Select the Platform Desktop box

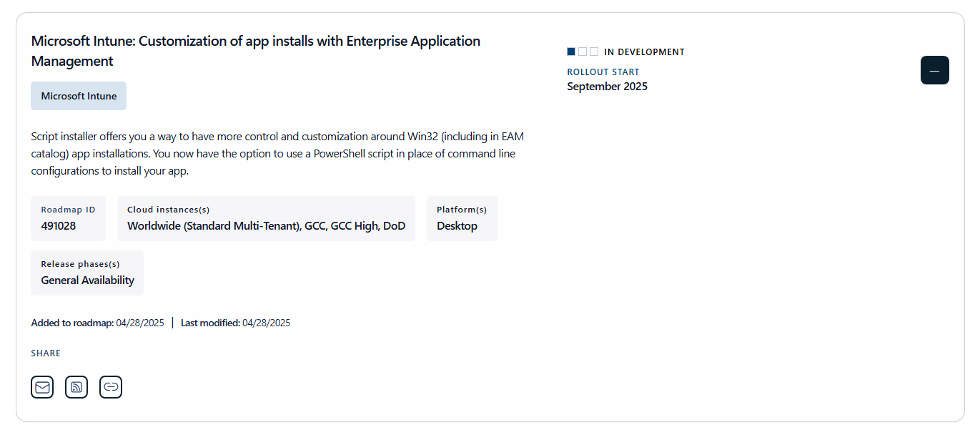point(462,218)
